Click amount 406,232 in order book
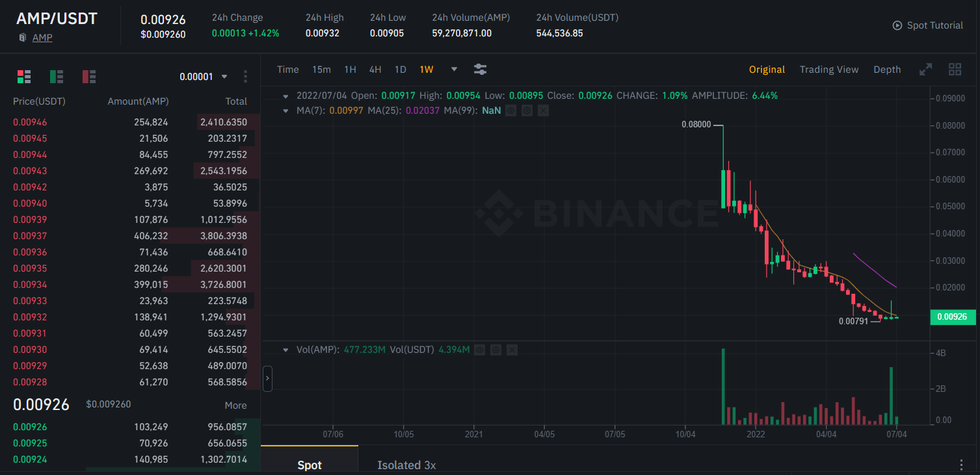The width and height of the screenshot is (980, 475). point(150,236)
